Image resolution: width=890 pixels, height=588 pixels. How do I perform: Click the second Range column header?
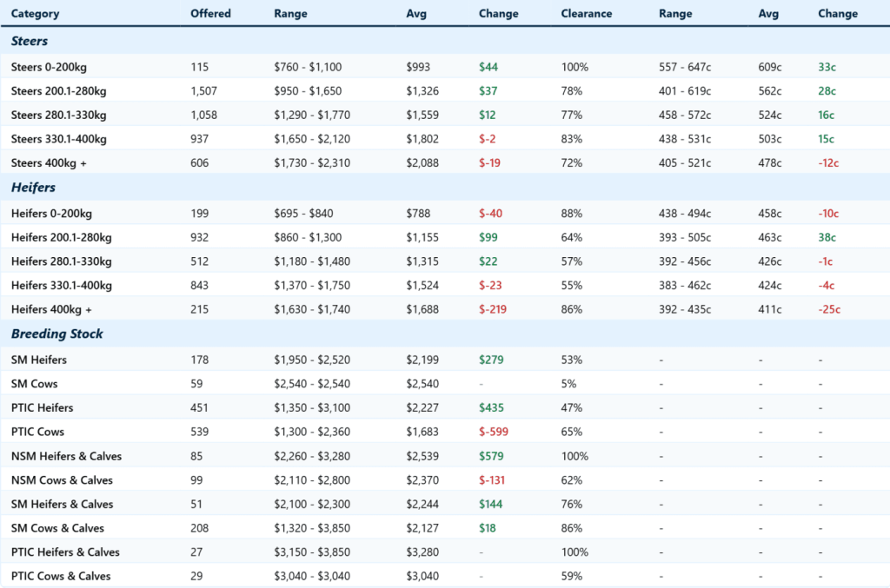tap(675, 14)
